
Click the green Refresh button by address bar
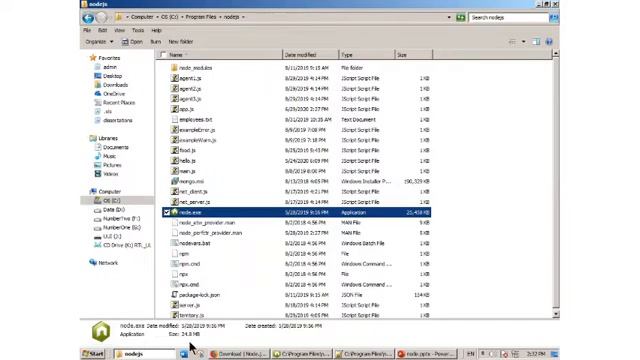(x=460, y=18)
